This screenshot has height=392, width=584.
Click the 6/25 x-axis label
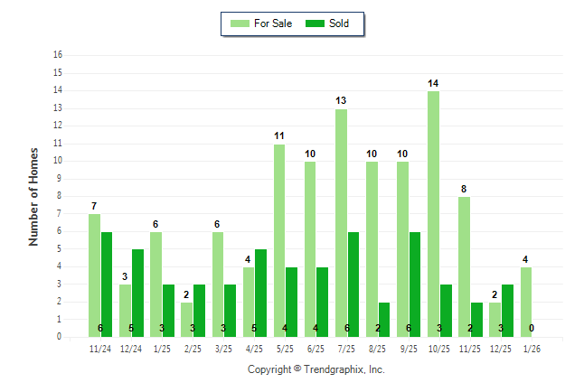(x=316, y=348)
